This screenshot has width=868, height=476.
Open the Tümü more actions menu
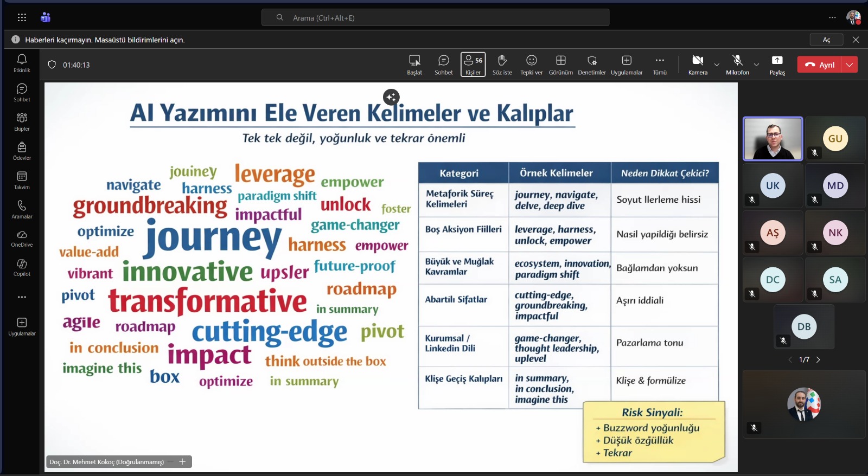pos(660,65)
